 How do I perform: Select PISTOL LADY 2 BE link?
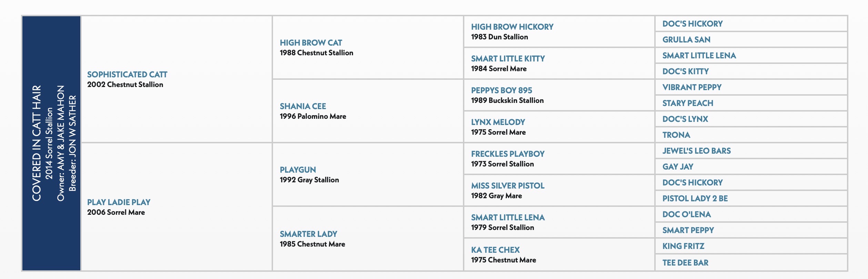tap(695, 199)
